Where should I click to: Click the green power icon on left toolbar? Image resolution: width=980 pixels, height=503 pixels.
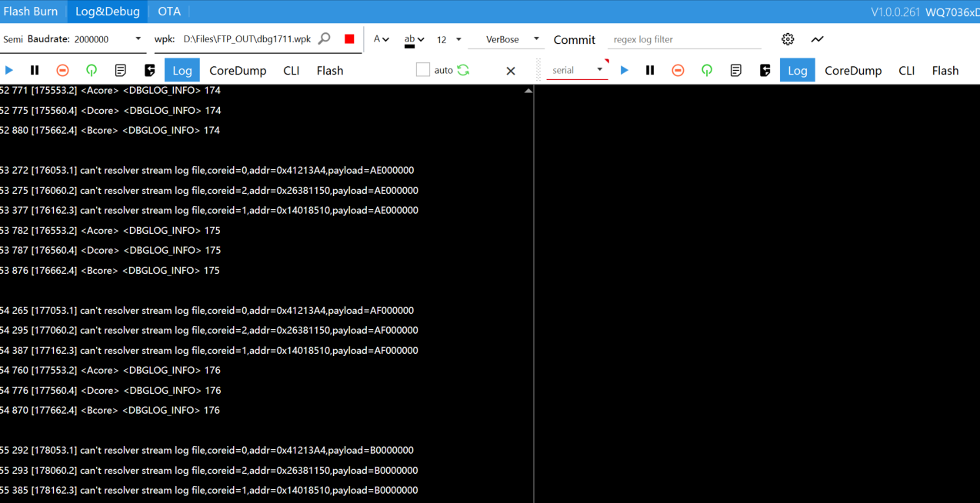[x=92, y=70]
